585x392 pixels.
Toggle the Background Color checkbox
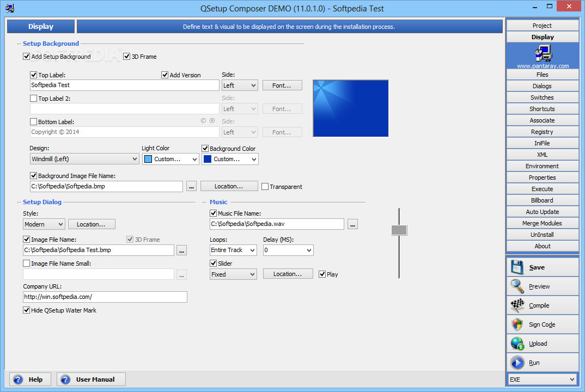point(205,148)
